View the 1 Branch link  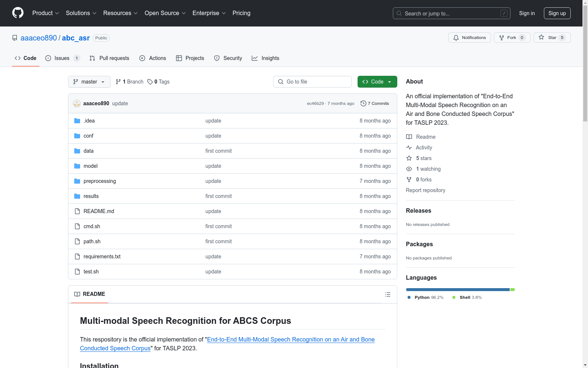click(129, 82)
